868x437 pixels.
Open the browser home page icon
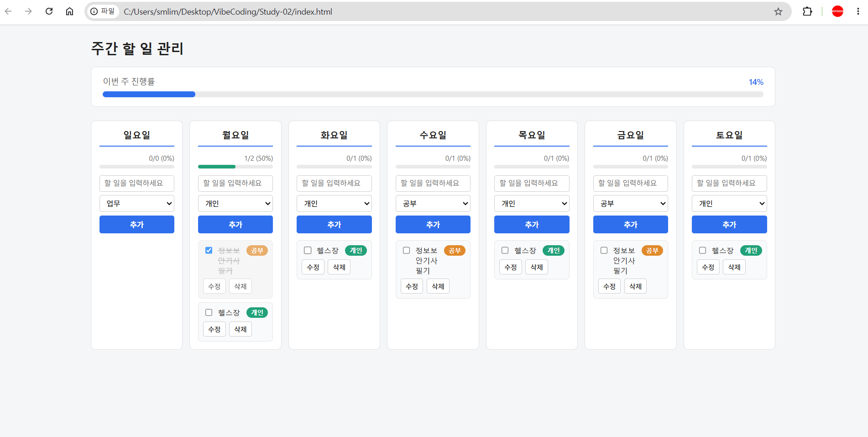tap(69, 11)
